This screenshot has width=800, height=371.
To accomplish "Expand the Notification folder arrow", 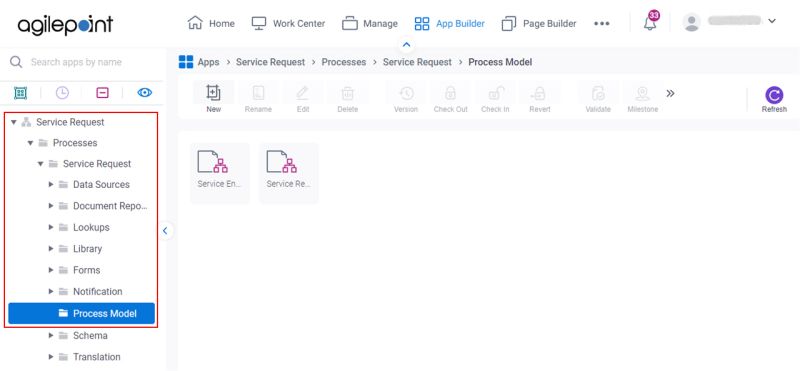I will point(51,292).
